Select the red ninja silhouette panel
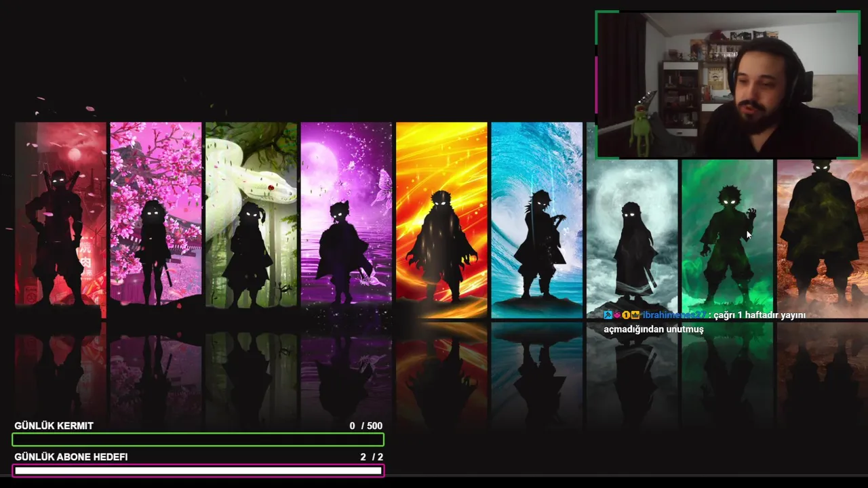Screen dimensions: 868x488 [60, 220]
